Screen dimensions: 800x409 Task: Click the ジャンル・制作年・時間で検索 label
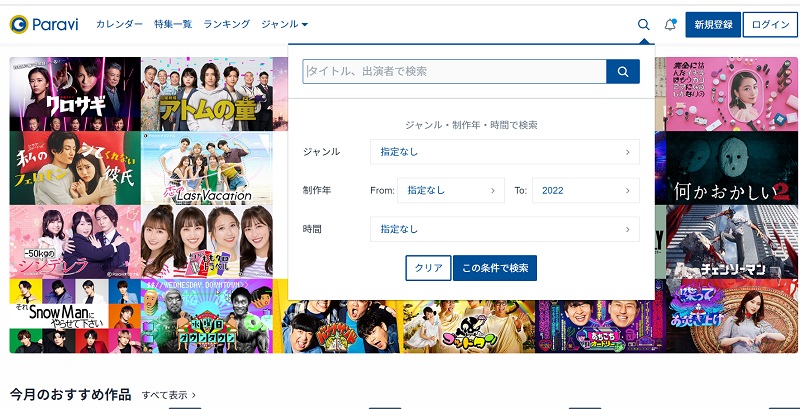471,125
